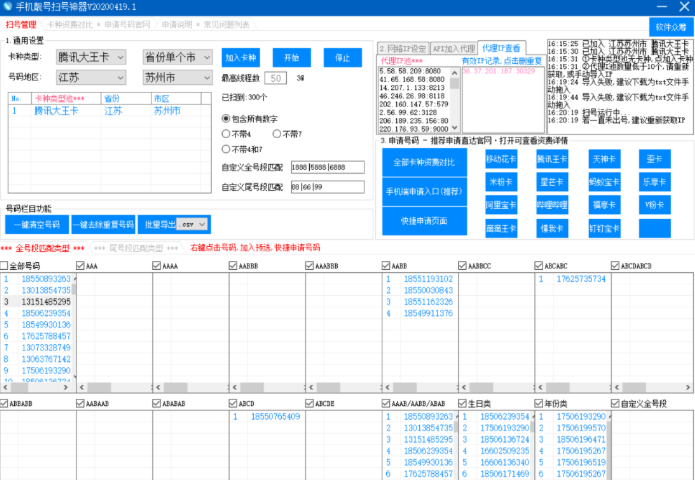Switch to the 尾号段匹配类型 tab
Viewport: 695px width, 480px height.
point(137,248)
